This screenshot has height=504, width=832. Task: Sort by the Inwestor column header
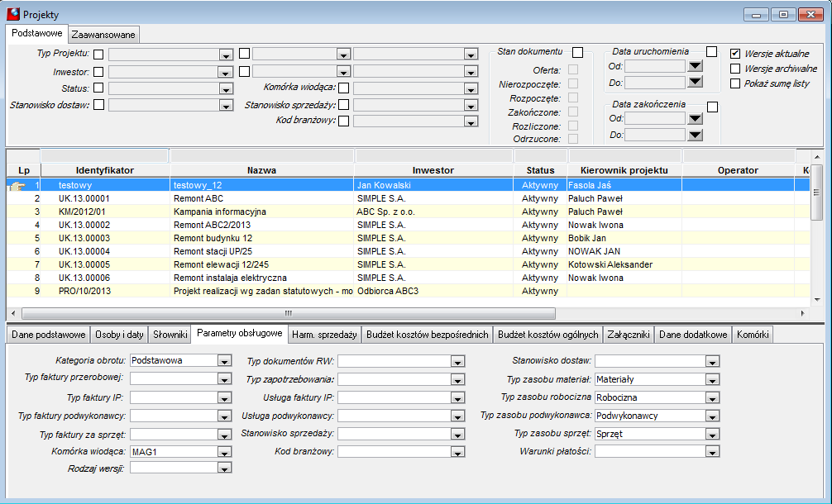433,170
